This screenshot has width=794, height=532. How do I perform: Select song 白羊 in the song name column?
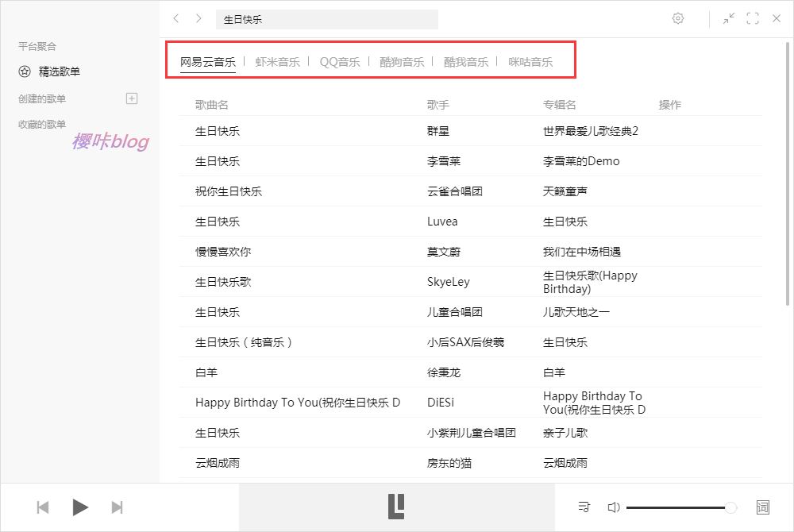[206, 372]
